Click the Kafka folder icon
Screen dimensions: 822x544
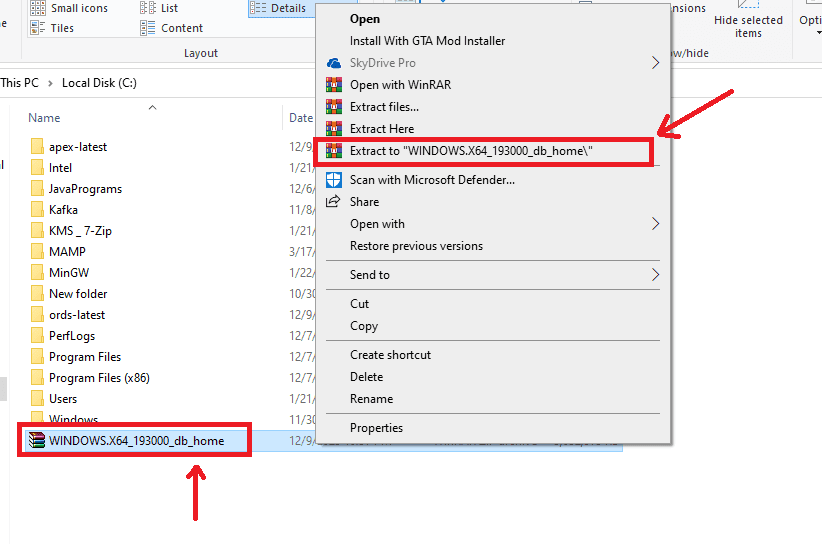37,210
